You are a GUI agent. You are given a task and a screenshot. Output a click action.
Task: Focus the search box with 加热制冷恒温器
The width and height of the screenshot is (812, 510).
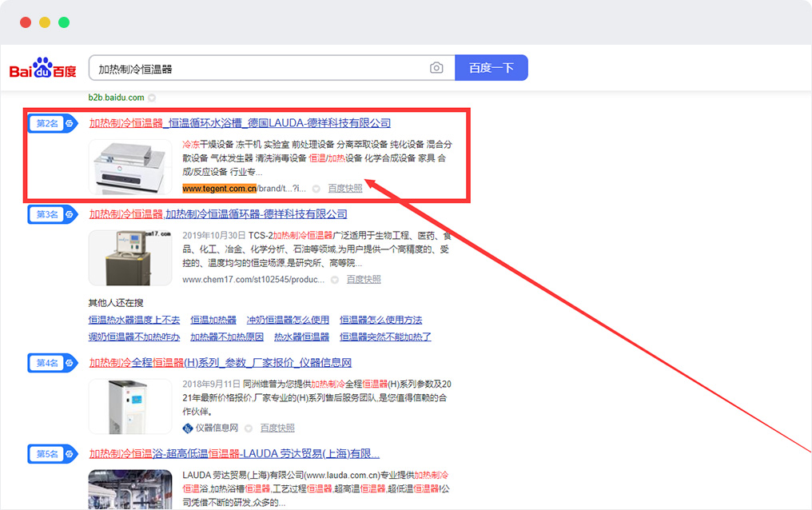[272, 68]
